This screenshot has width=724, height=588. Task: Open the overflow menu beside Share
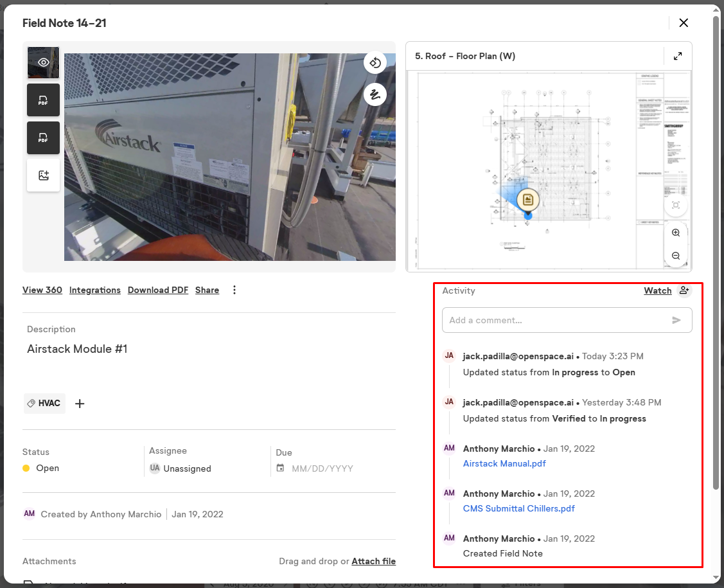coord(234,290)
